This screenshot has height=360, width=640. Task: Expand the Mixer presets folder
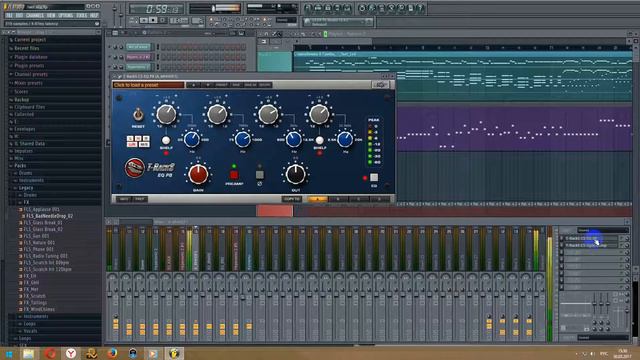pos(28,83)
